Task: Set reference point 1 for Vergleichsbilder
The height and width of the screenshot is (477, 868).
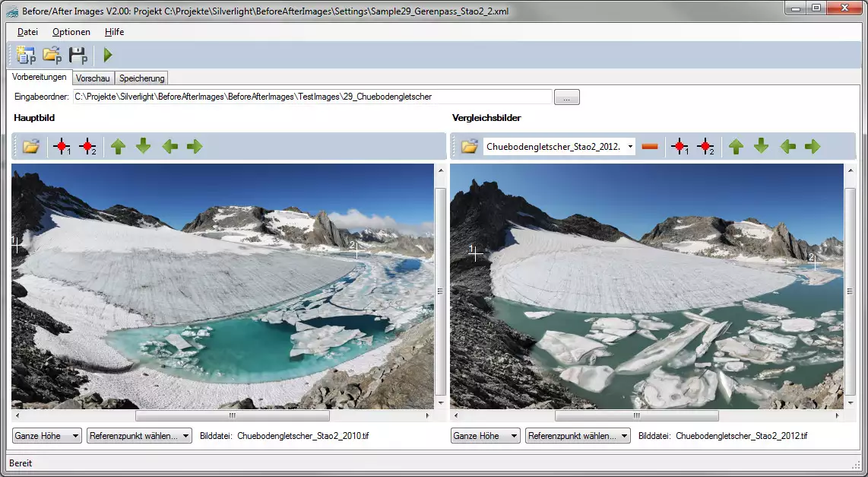Action: tap(680, 147)
